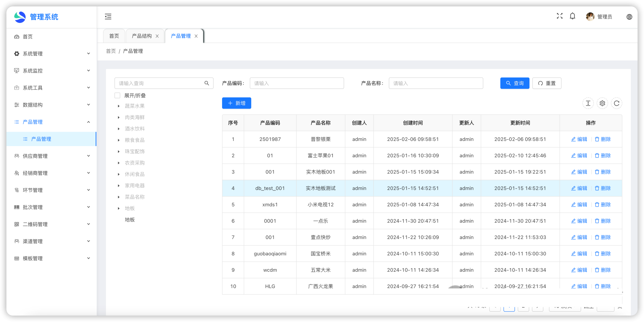Close the 产品结构 tab

157,36
